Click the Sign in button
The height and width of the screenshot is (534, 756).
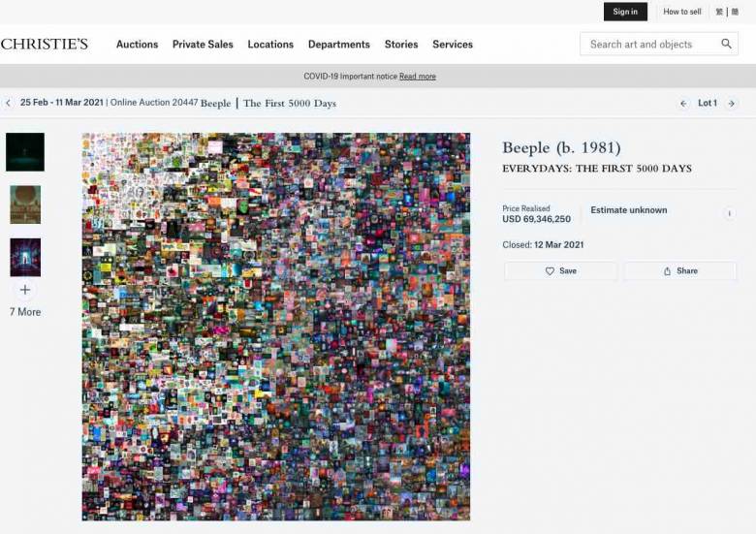(x=625, y=12)
